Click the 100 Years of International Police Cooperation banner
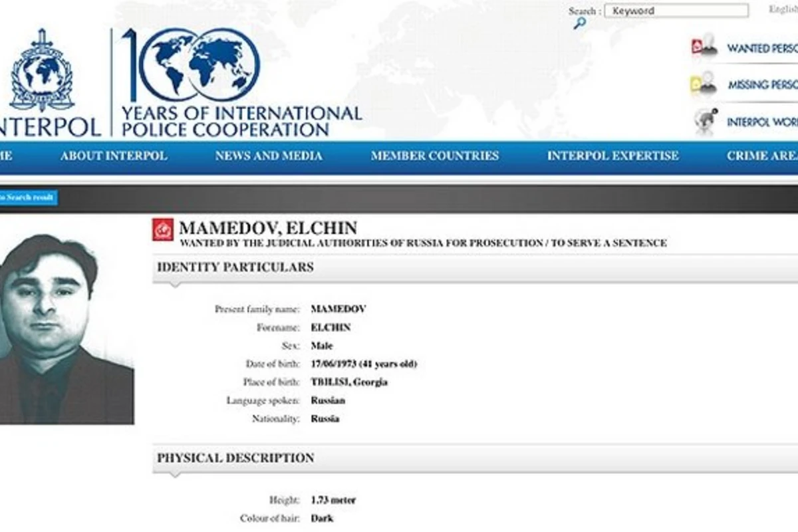Screen dimensions: 798x532 241,83
